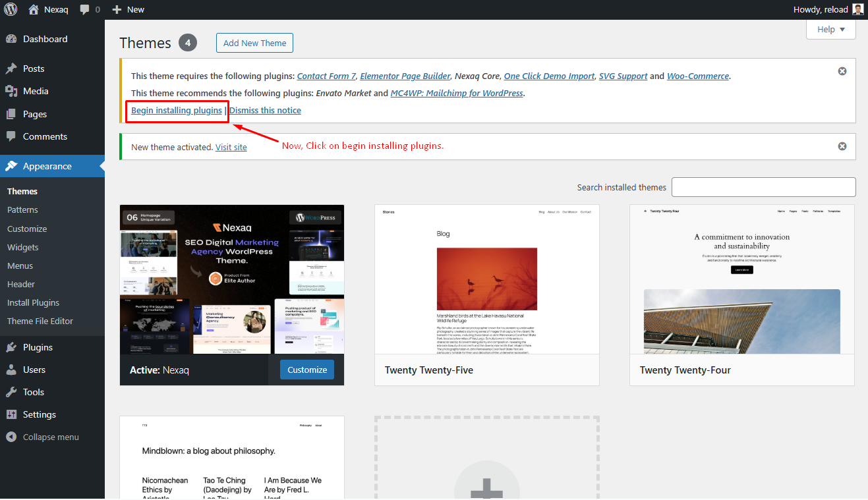Open the Contact Form 7 plugin link
This screenshot has width=868, height=500.
pyautogui.click(x=326, y=76)
